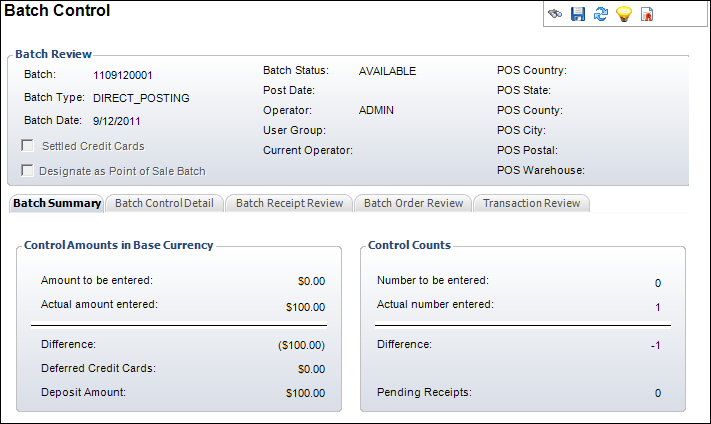Click the light bulb tips icon
The image size is (711, 424).
624,14
